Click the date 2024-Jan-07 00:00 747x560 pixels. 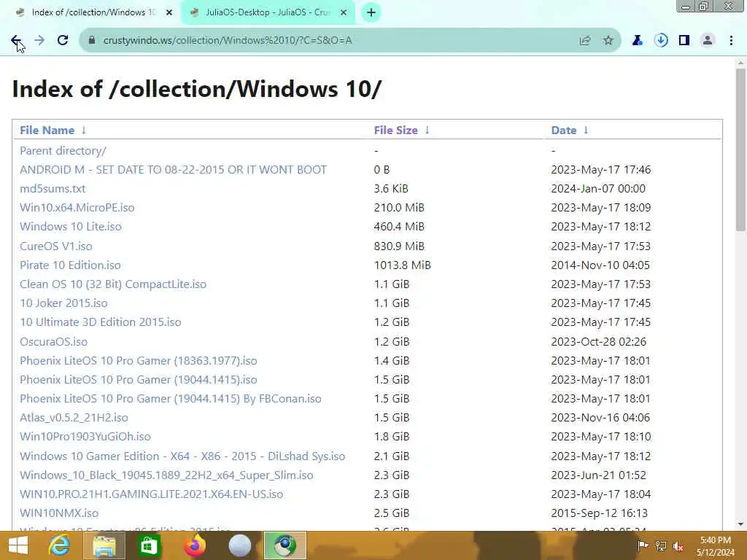598,189
